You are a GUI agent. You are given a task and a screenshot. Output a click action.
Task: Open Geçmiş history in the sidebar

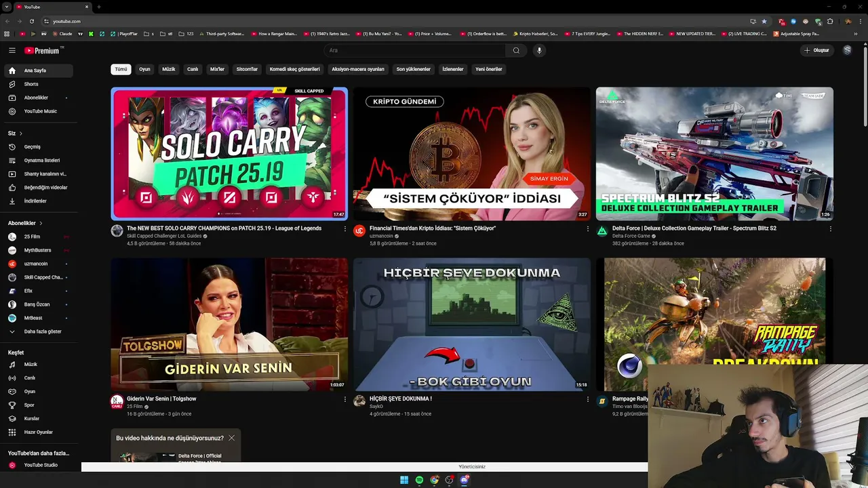click(x=39, y=146)
